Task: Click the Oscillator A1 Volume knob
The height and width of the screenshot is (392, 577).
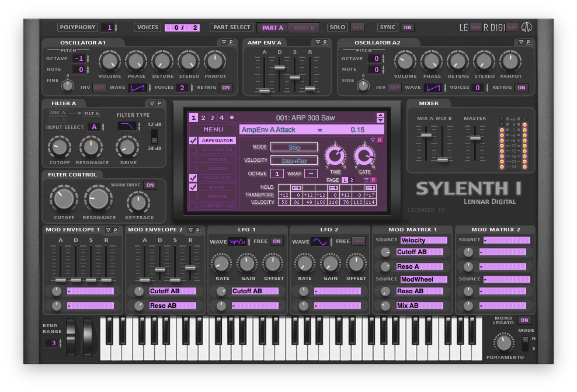Action: click(110, 61)
